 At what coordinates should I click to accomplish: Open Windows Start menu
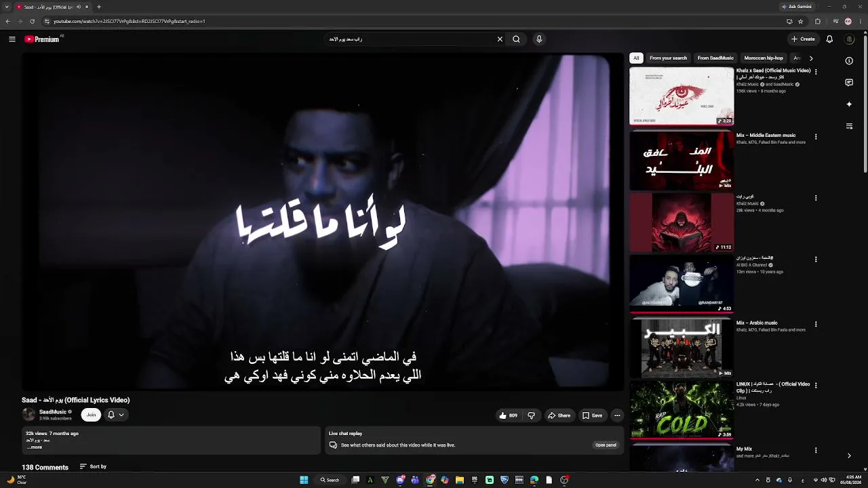(x=304, y=480)
